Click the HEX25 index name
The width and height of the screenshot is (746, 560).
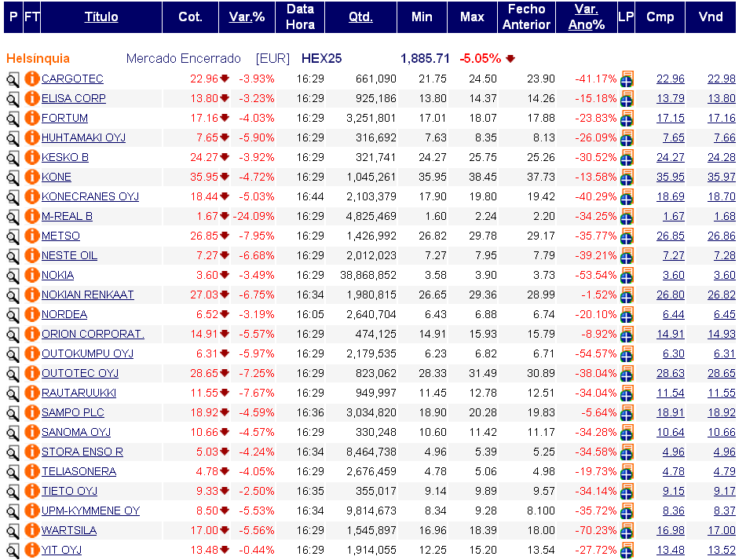tap(322, 59)
